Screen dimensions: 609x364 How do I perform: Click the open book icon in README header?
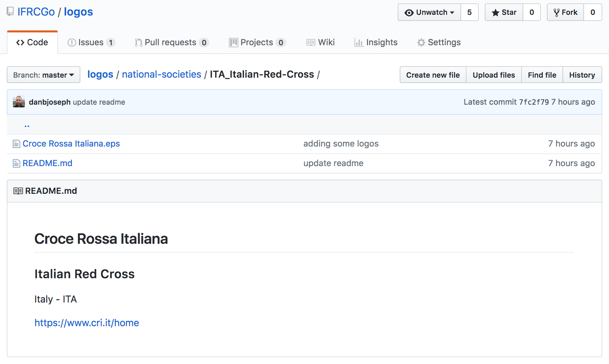[x=18, y=191]
